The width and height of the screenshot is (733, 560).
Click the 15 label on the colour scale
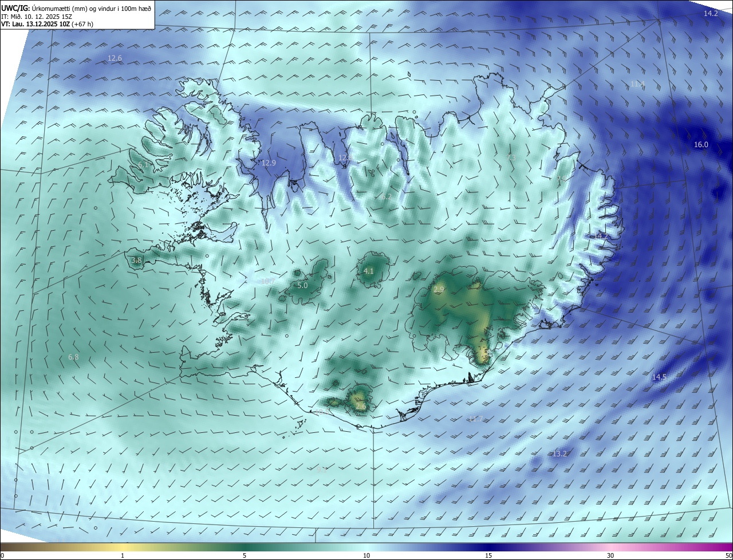(488, 555)
